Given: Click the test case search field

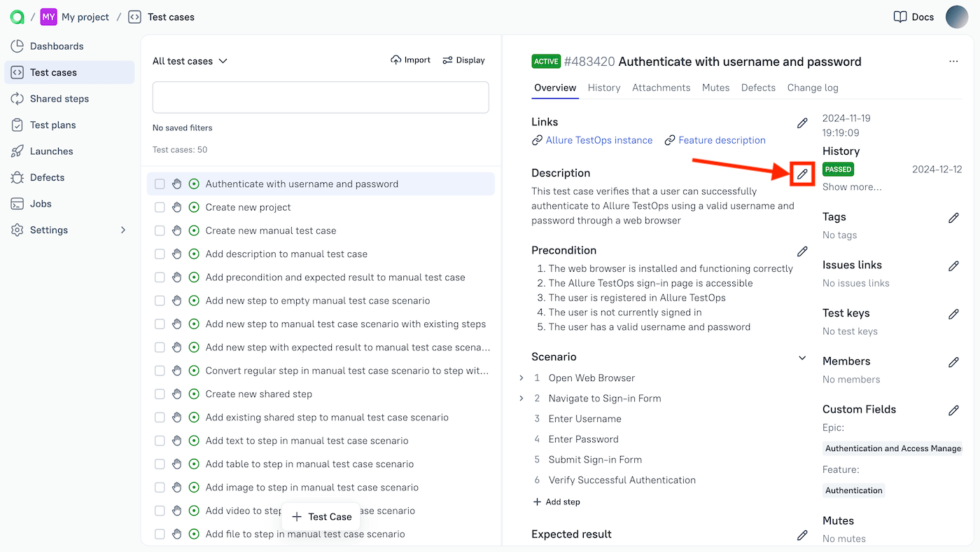Looking at the screenshot, I should point(320,97).
